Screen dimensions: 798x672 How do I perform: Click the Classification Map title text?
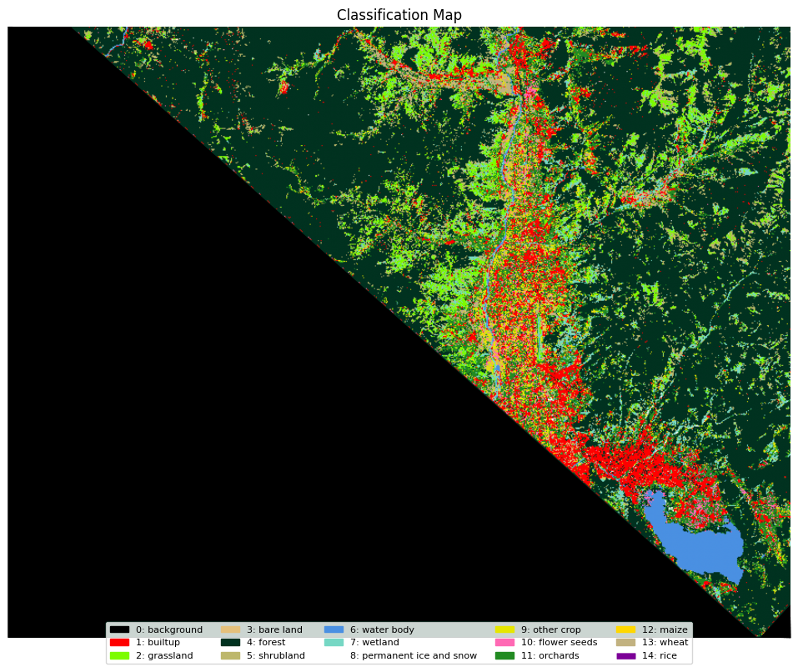pyautogui.click(x=399, y=14)
